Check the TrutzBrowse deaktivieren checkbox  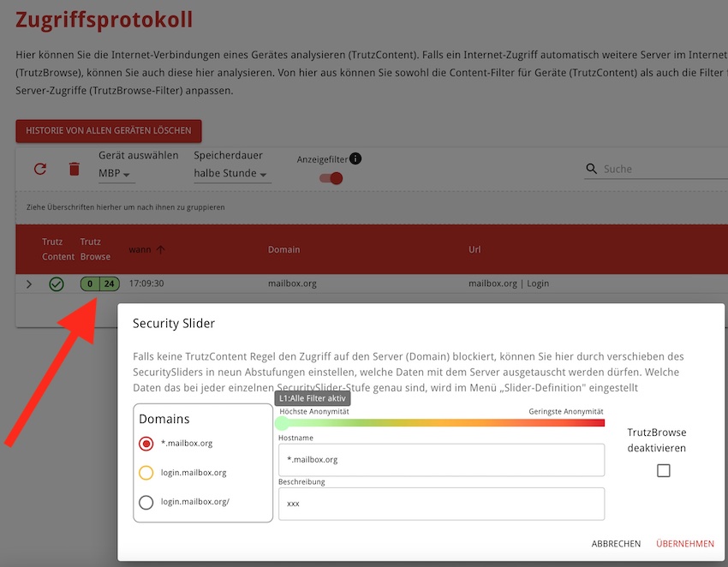pos(663,470)
